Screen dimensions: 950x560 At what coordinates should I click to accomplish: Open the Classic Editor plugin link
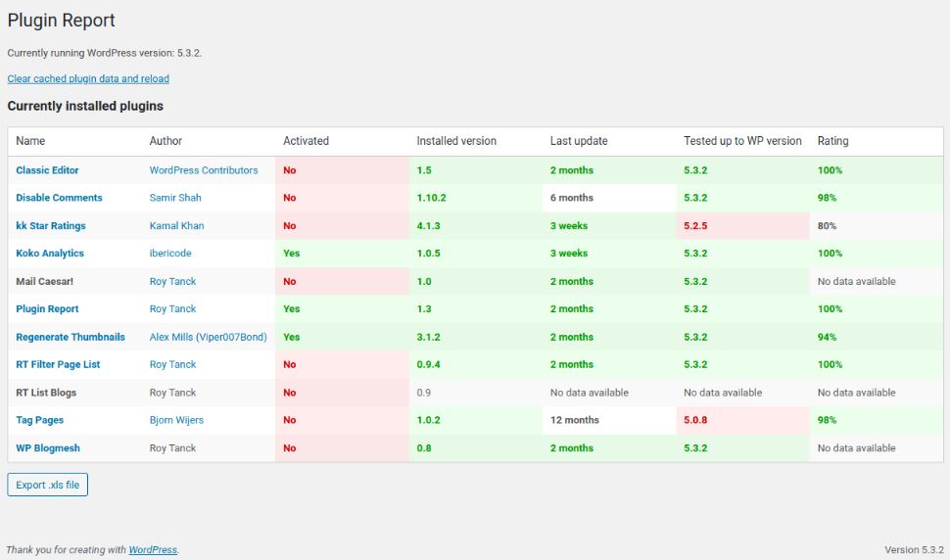[x=47, y=170]
